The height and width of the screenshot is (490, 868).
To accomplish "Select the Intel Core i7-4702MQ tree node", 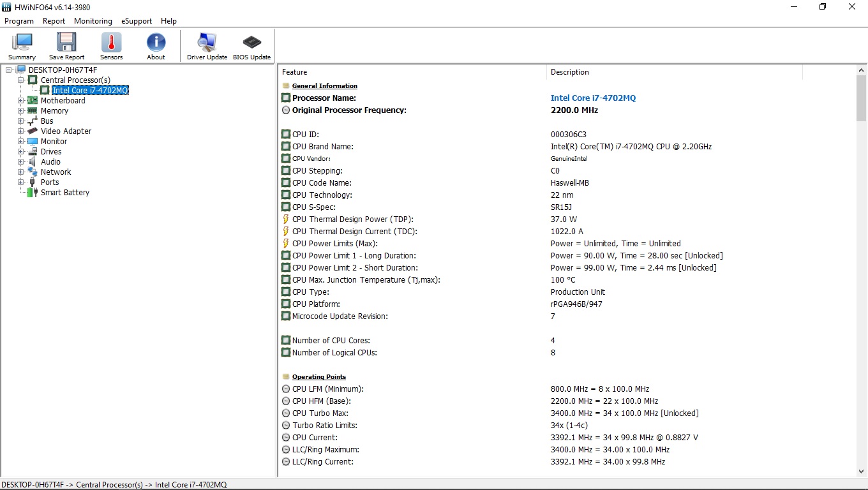I will click(x=90, y=91).
